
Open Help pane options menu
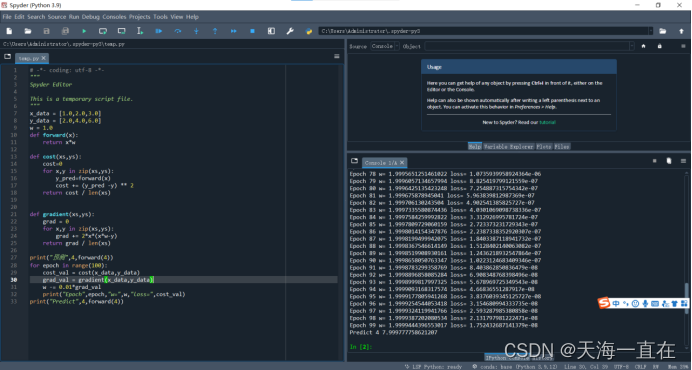tap(683, 46)
